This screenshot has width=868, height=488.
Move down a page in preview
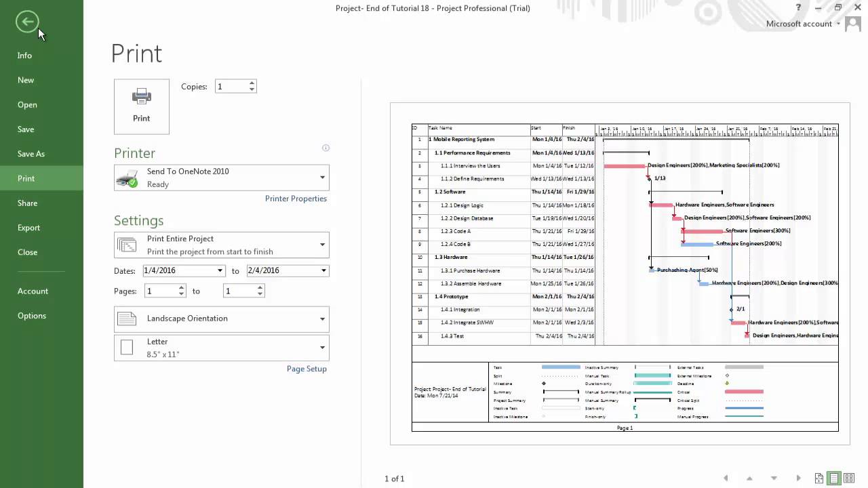point(774,479)
